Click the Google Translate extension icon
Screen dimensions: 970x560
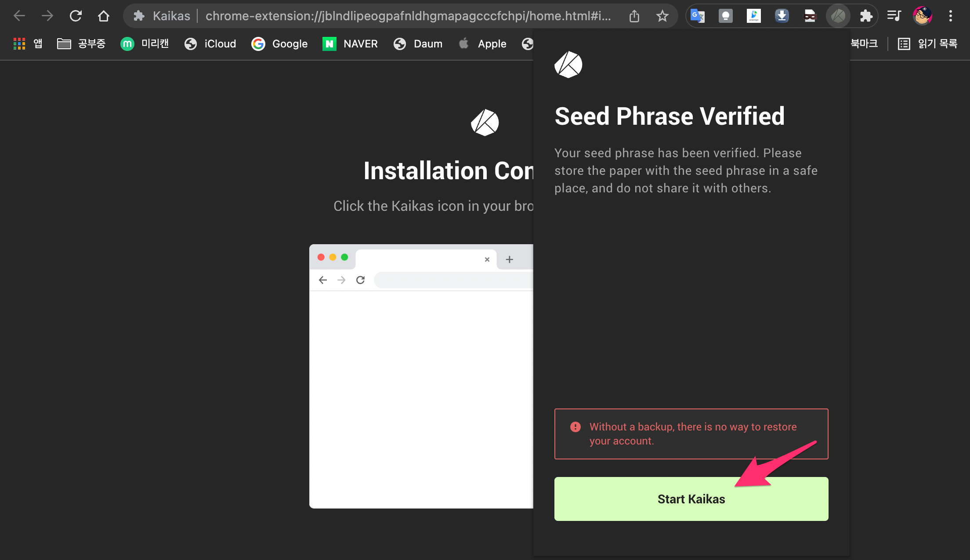697,16
